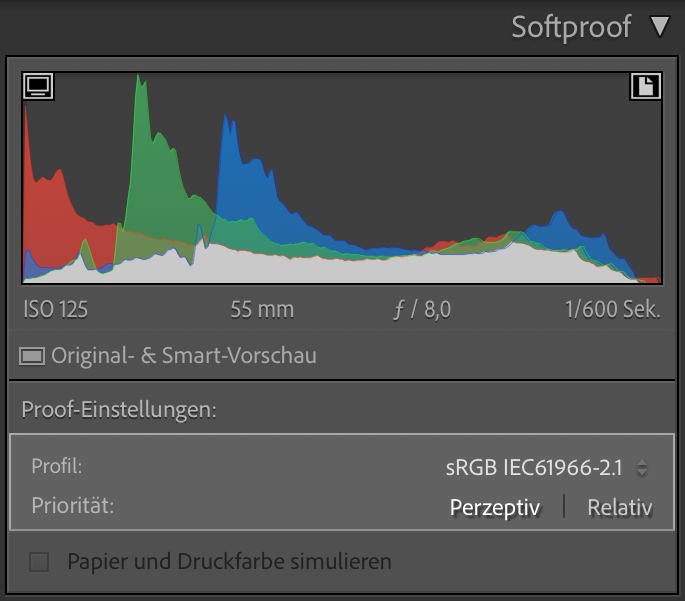Click the Priorität label

click(x=73, y=506)
